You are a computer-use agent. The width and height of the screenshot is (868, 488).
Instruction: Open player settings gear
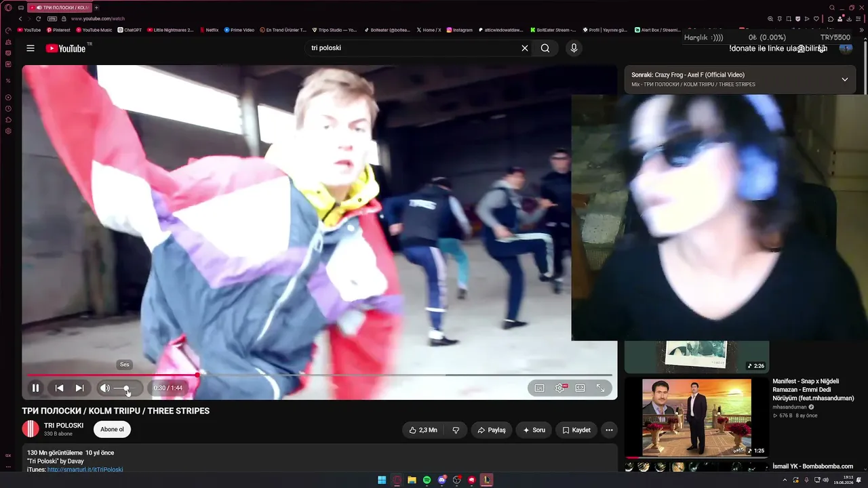(560, 388)
